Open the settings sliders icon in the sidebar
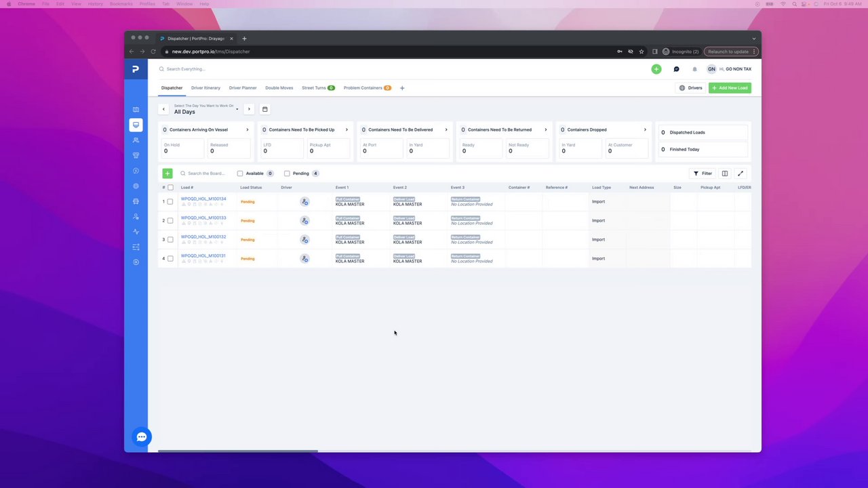Viewport: 868px width, 488px height. coord(136,247)
